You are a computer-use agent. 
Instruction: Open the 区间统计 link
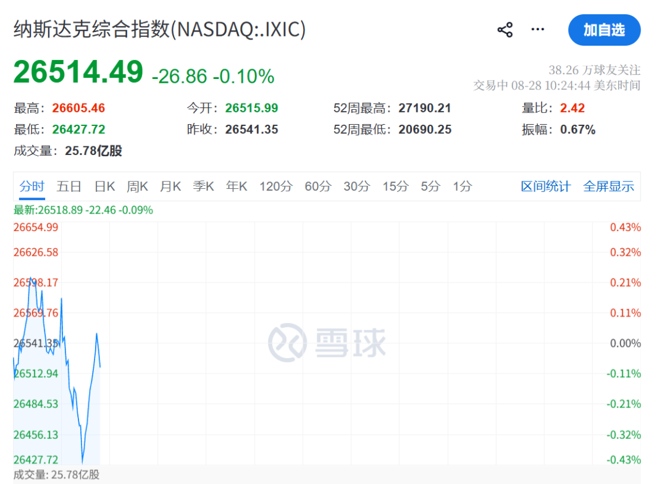click(x=545, y=186)
